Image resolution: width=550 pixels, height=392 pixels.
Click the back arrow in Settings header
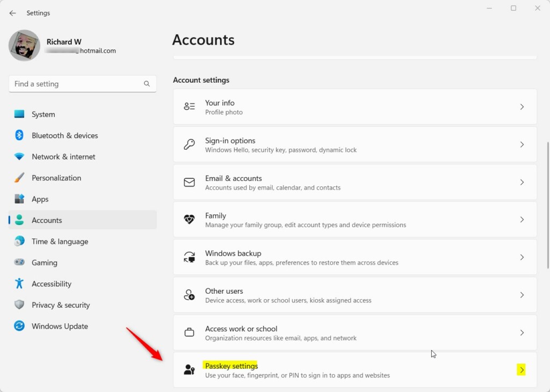[12, 13]
